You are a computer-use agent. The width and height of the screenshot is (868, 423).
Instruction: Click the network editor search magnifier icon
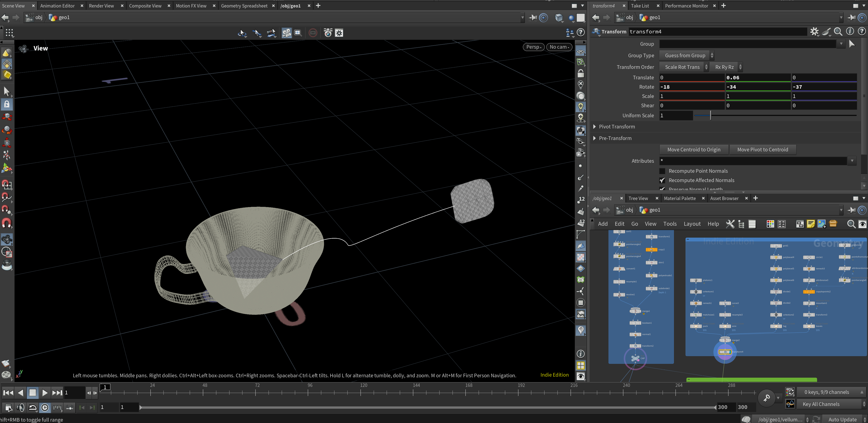(x=851, y=224)
